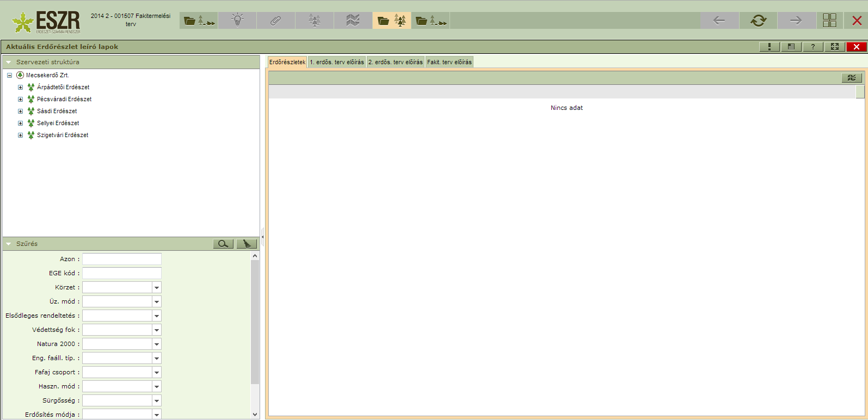Refresh with the circular arrows icon
Image resolution: width=868 pixels, height=420 pixels.
click(x=758, y=21)
